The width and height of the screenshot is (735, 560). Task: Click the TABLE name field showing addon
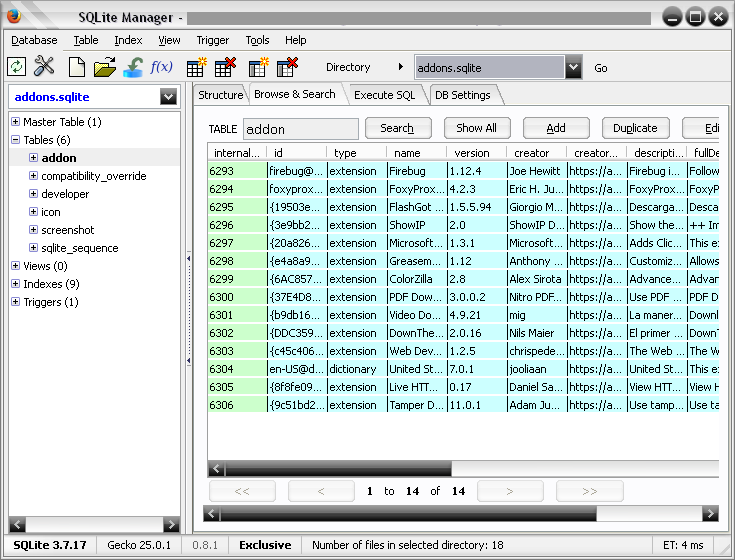pos(301,129)
